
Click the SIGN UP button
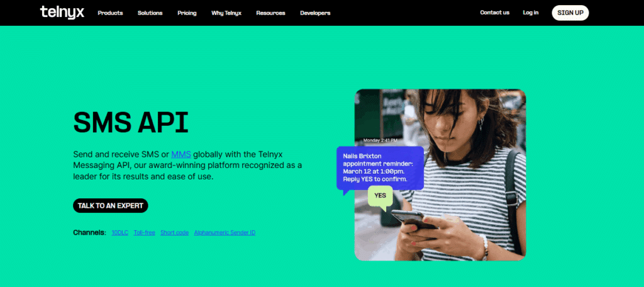point(570,13)
